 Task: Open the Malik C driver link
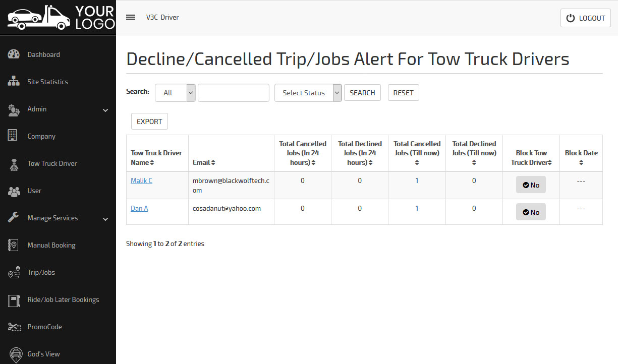(141, 180)
